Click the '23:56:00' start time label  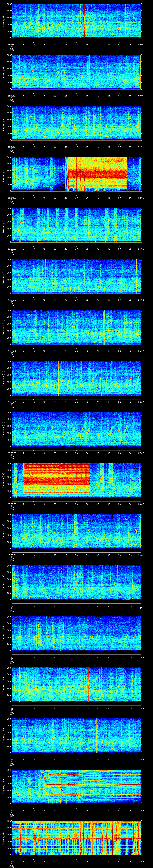[x=12, y=453]
